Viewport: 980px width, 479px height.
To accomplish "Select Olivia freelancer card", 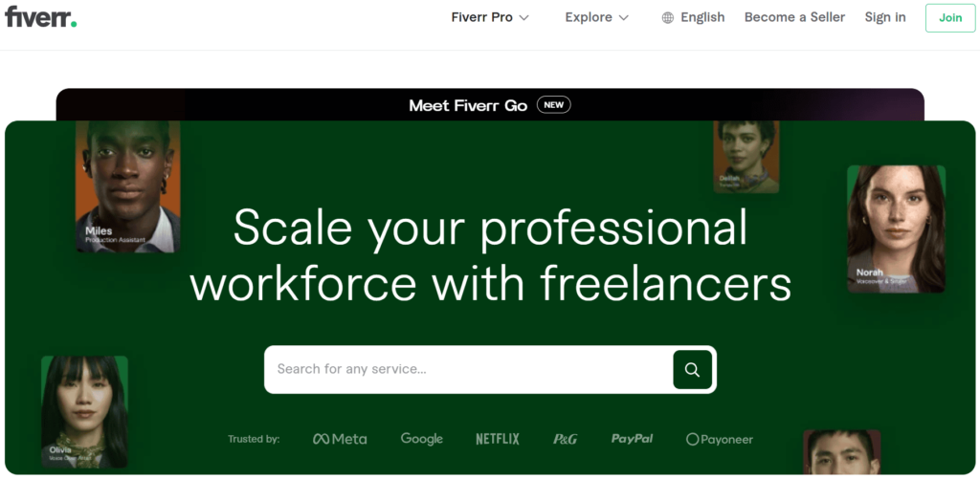I will [84, 411].
